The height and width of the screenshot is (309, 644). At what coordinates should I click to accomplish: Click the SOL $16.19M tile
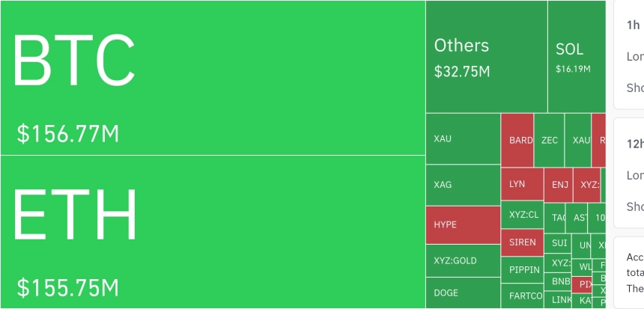tap(576, 57)
